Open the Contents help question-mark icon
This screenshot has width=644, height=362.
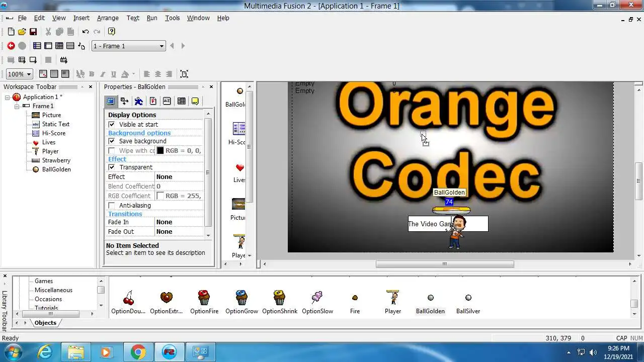pos(112,32)
